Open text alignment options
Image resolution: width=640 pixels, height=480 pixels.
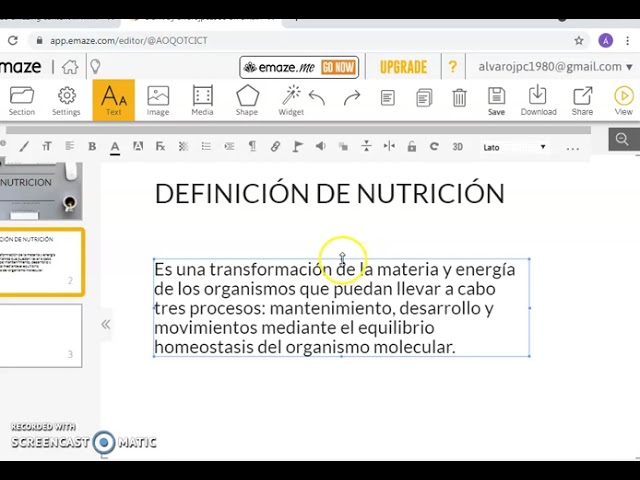(69, 146)
